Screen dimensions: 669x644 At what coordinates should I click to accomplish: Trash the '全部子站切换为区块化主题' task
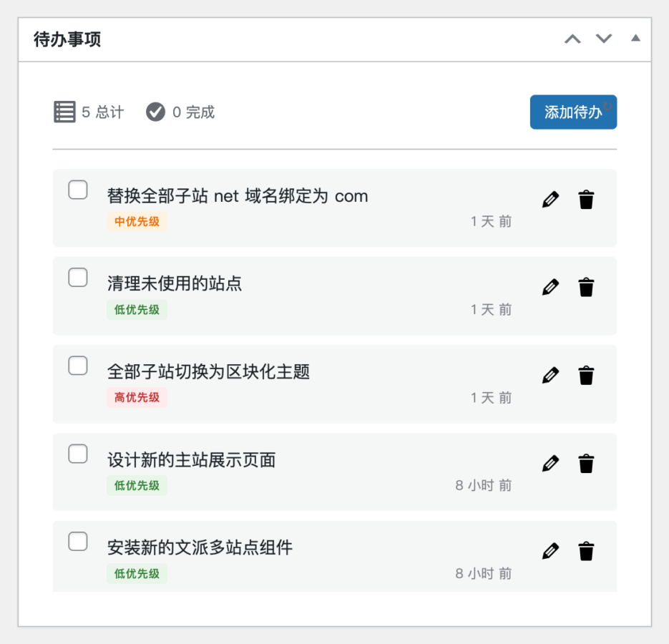(586, 376)
